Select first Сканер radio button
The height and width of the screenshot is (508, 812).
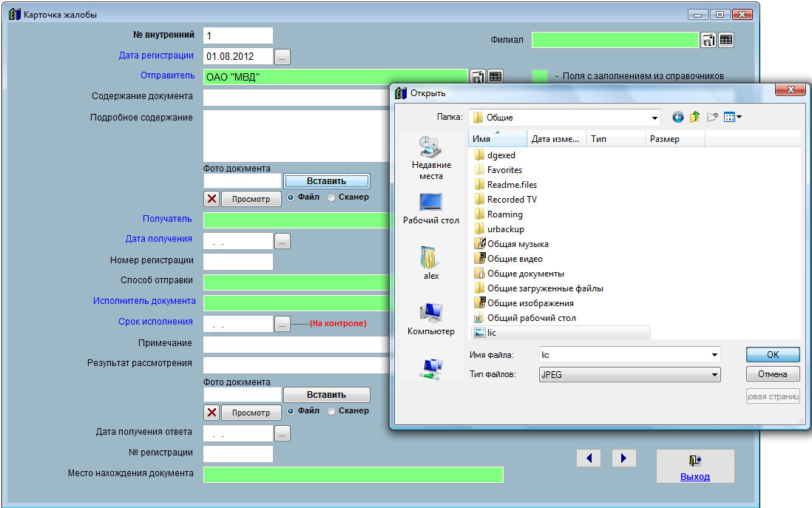click(x=331, y=197)
